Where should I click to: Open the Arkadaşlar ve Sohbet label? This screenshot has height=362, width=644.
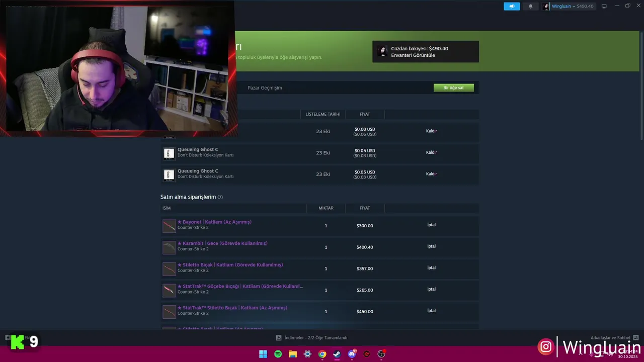[610, 338]
